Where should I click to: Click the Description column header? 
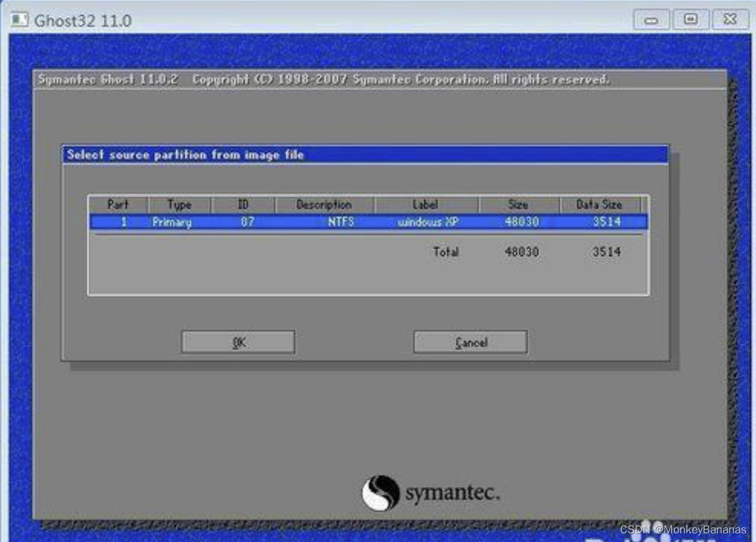pyautogui.click(x=324, y=205)
